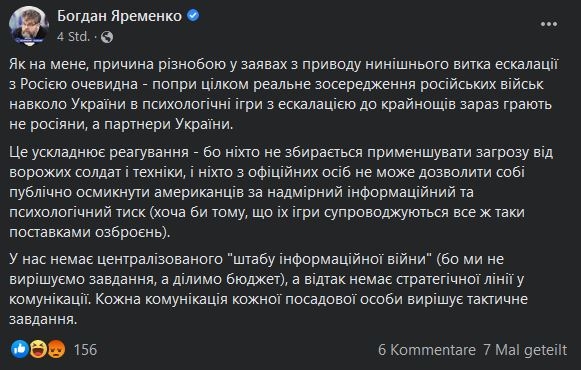
Task: Click the phrase 'поставками озброєнь)'
Action: tap(90, 232)
